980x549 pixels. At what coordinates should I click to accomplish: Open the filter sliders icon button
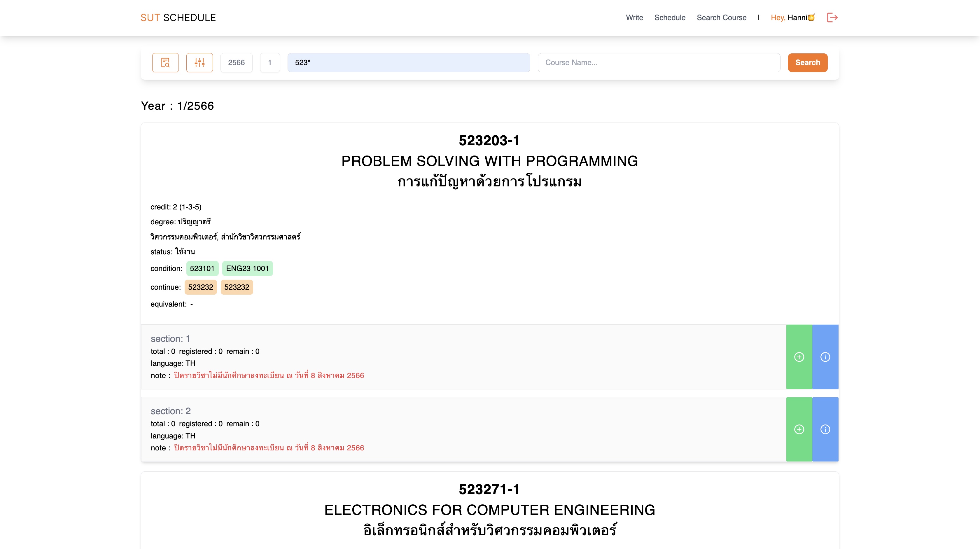click(x=199, y=63)
